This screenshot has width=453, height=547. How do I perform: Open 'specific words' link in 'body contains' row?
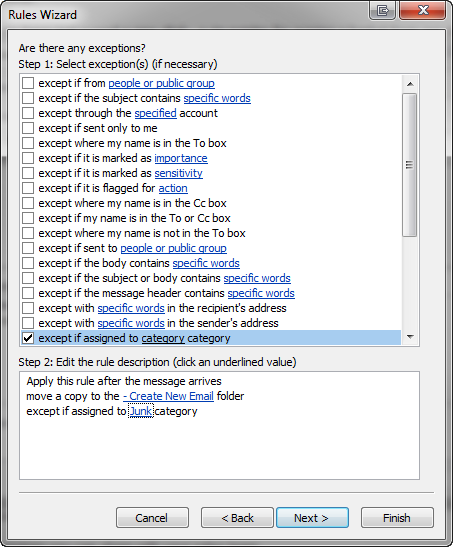(x=206, y=263)
